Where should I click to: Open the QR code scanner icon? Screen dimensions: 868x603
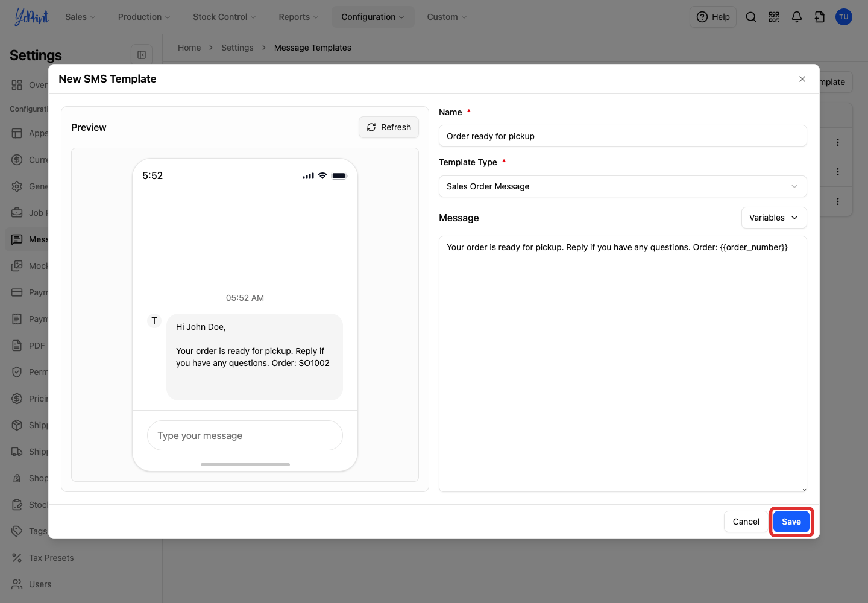tap(774, 17)
